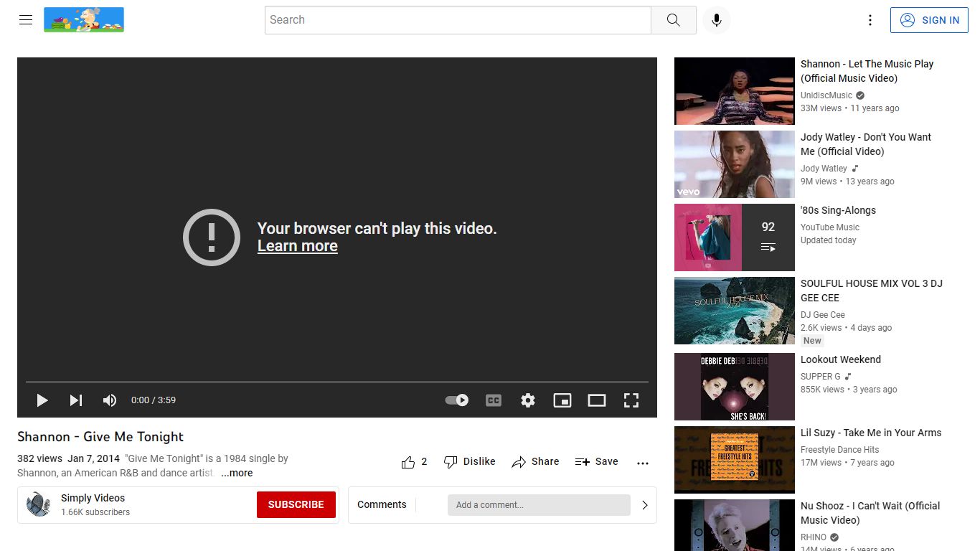
Task: Click the Search input box
Action: point(458,20)
